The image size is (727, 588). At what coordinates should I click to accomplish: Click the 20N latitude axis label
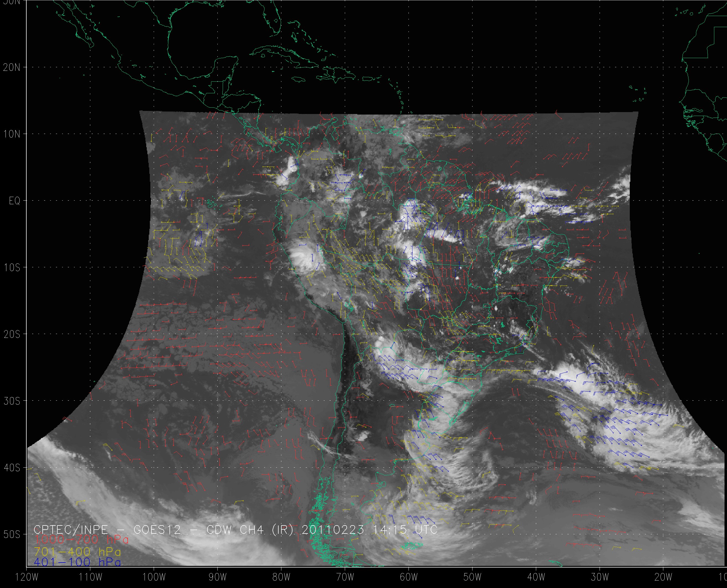12,68
